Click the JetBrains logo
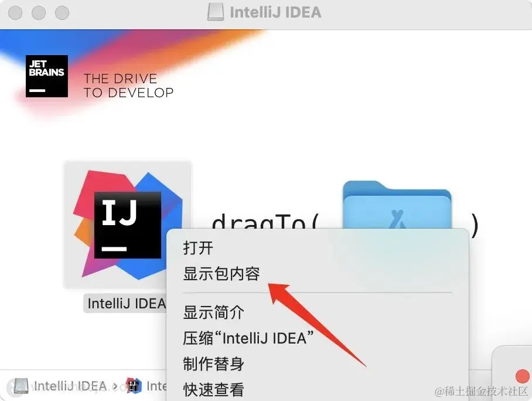Viewport: 532px width, 401px height. (47, 76)
